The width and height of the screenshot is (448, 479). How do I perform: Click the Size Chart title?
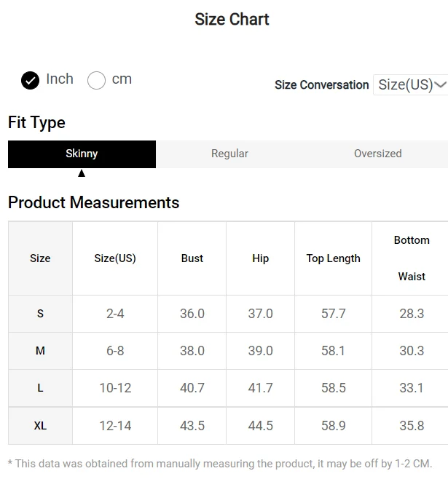[x=232, y=20]
